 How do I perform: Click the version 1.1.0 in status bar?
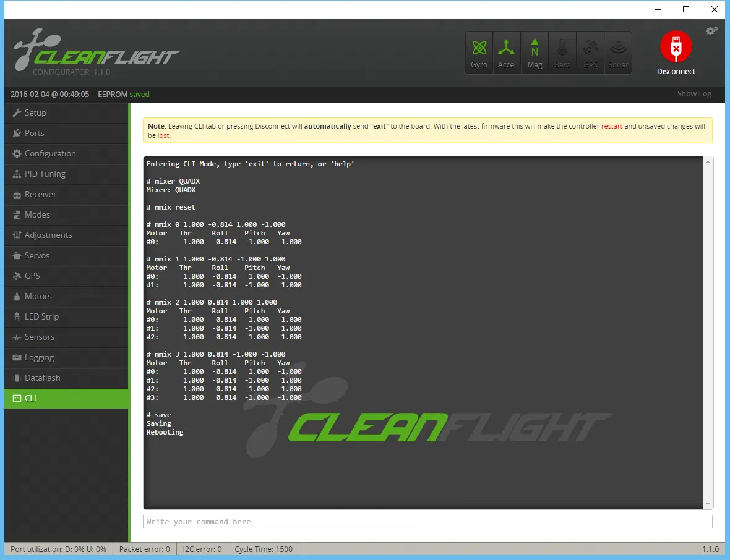pos(710,549)
